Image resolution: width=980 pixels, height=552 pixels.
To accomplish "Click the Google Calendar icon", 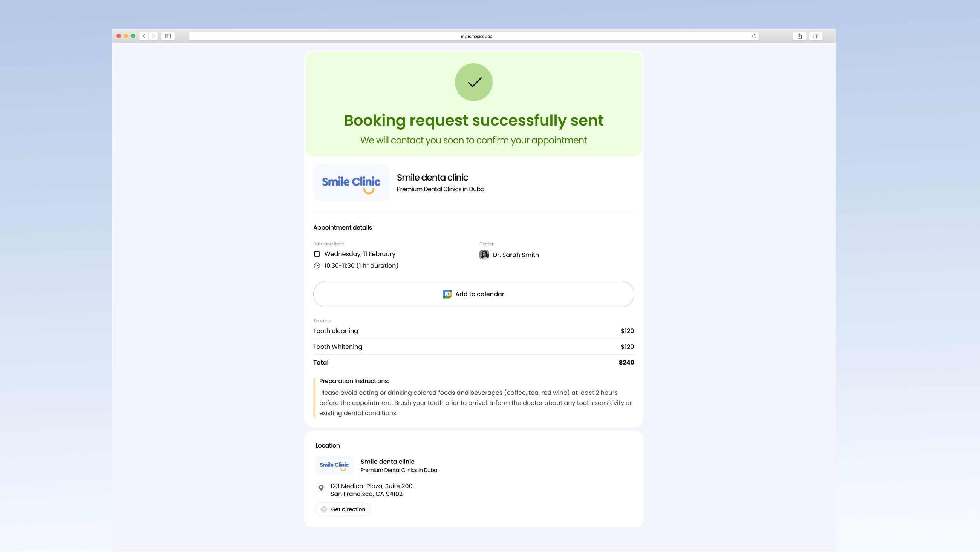I will coord(447,294).
